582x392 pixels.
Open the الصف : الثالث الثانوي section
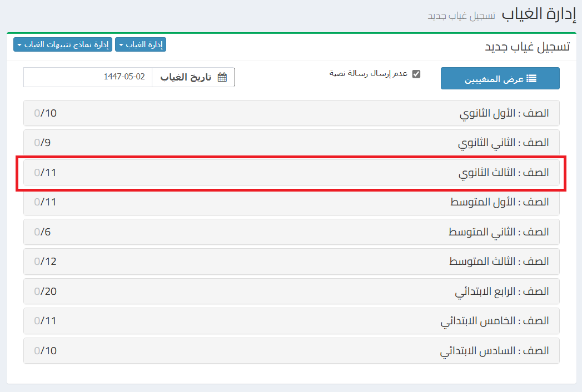504,173
